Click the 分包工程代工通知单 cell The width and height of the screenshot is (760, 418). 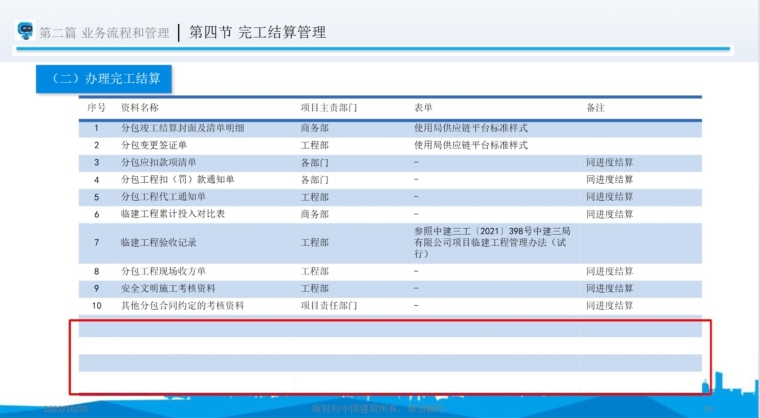162,197
